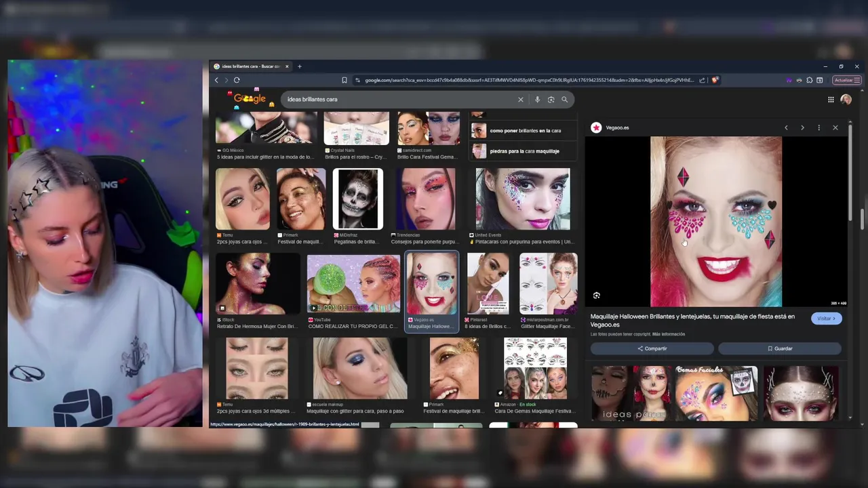Search inside image with lens button

(597, 296)
